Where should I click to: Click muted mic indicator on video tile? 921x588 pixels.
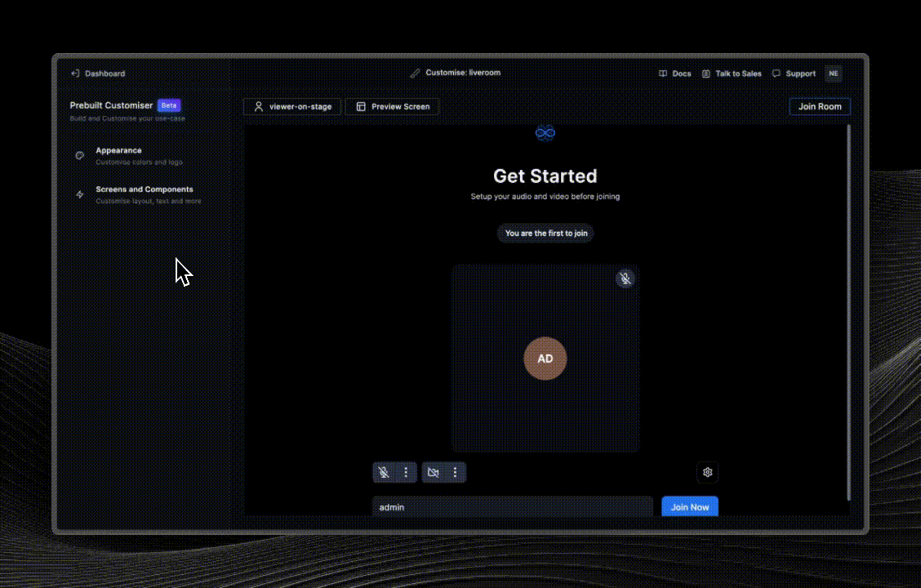click(x=625, y=279)
